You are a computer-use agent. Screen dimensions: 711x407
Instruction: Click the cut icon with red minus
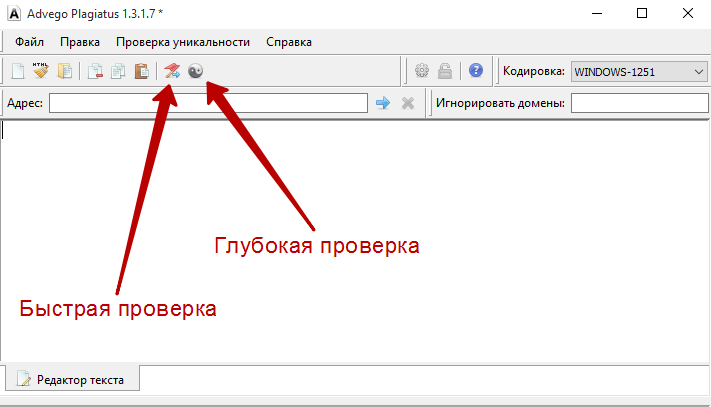coord(95,71)
